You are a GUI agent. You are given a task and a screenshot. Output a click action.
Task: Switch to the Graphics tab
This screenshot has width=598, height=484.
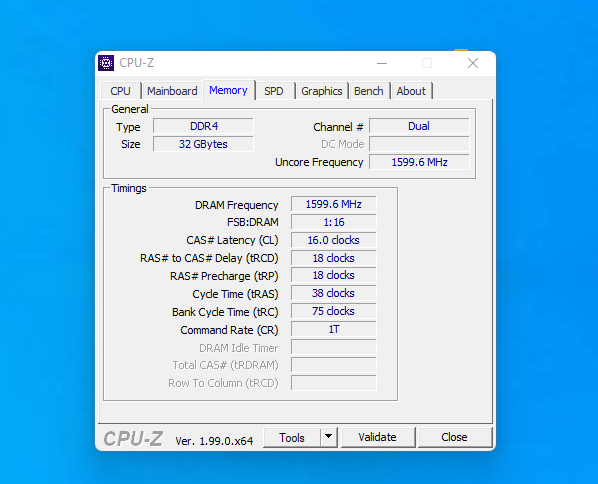click(322, 91)
